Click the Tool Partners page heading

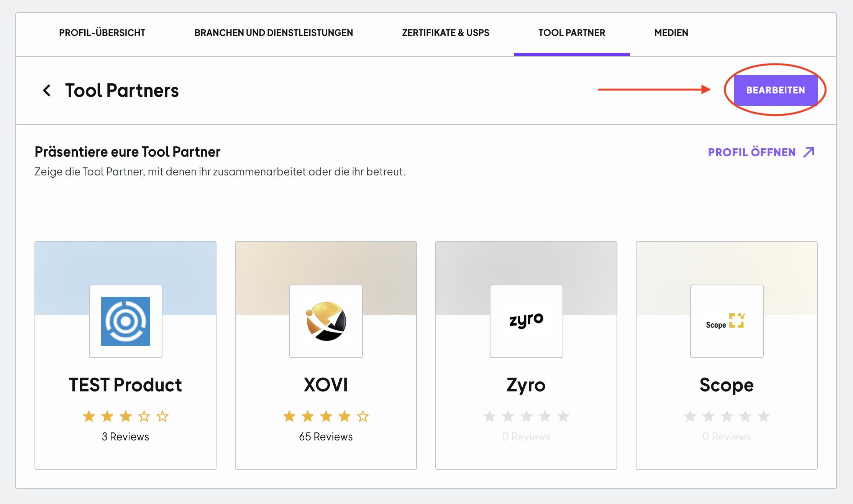tap(122, 90)
